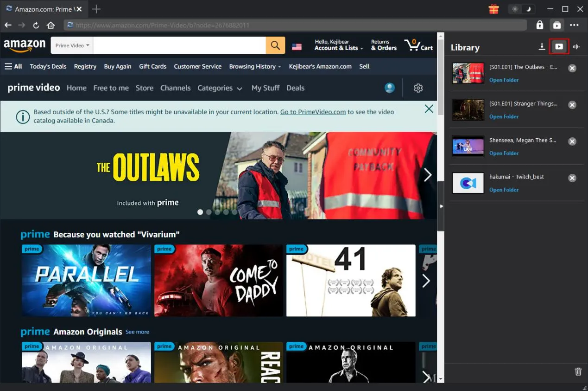Image resolution: width=588 pixels, height=391 pixels.
Task: Open the Downloading tasks panel
Action: pyautogui.click(x=542, y=46)
